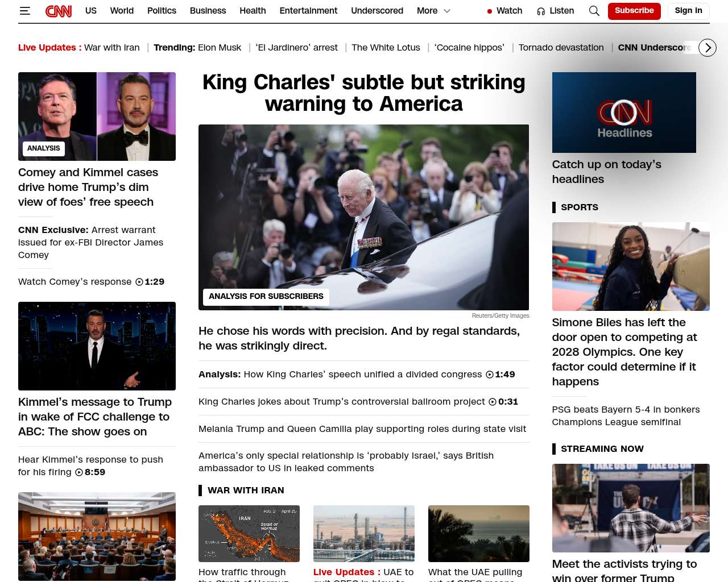The height and width of the screenshot is (582, 728).
Task: Open the palm trees at dusk thumbnail
Action: click(479, 534)
